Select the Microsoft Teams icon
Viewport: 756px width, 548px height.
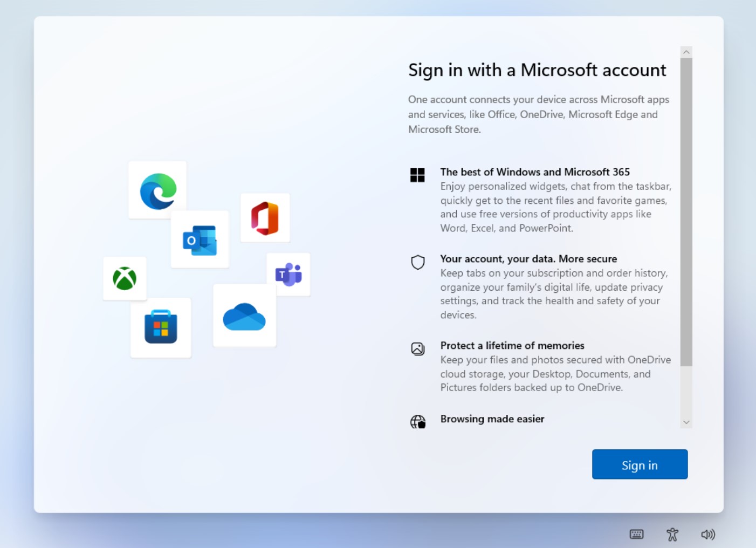tap(288, 274)
